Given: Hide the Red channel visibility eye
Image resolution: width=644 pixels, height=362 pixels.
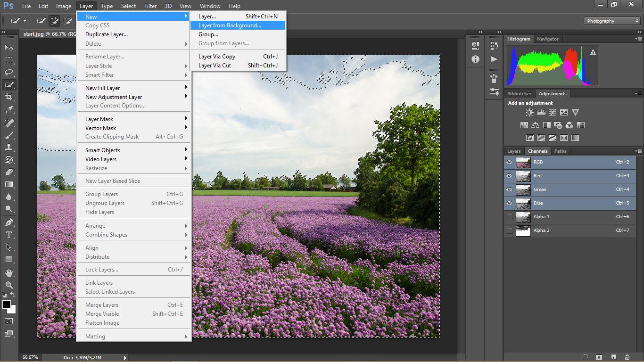Looking at the screenshot, I should click(x=509, y=176).
